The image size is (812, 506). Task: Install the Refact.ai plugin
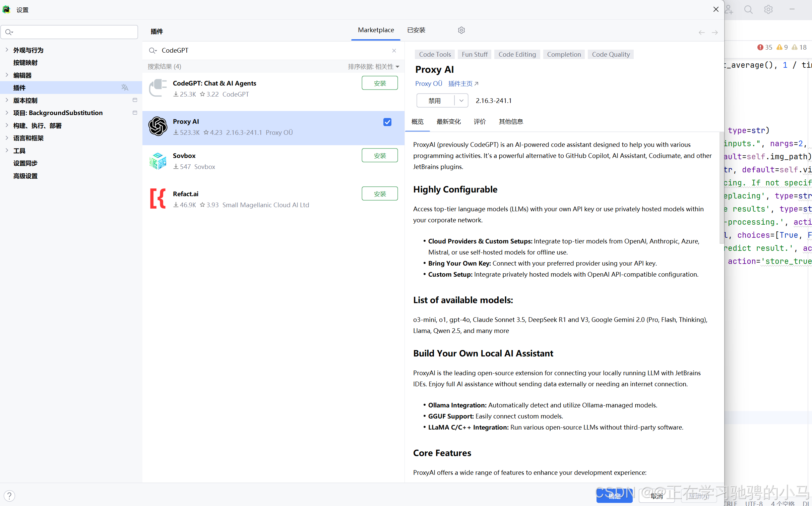point(380,194)
